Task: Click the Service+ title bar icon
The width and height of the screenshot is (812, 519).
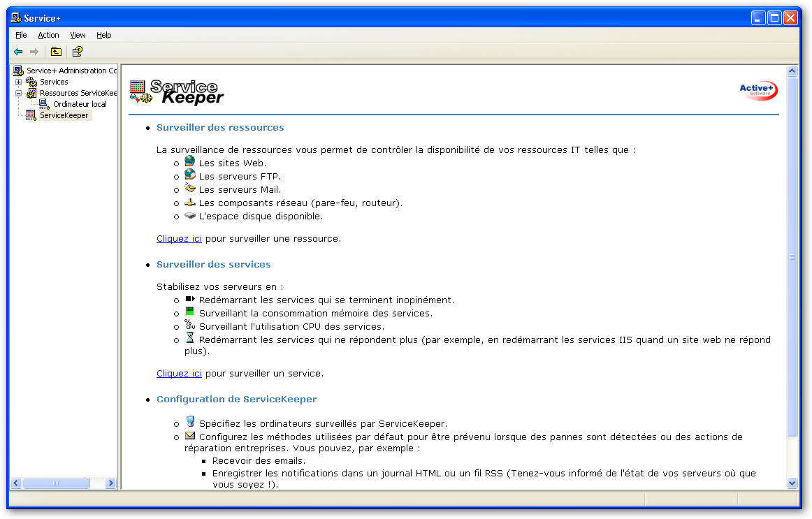Action: (16, 18)
